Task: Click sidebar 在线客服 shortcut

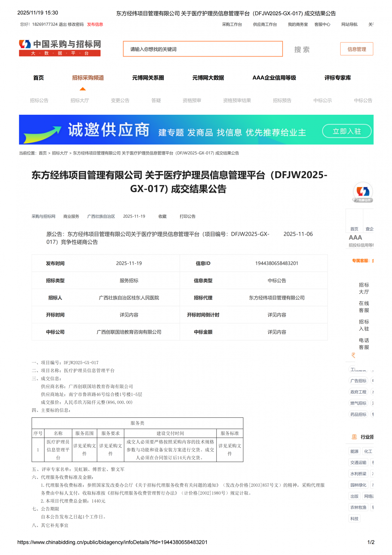Action: click(364, 307)
